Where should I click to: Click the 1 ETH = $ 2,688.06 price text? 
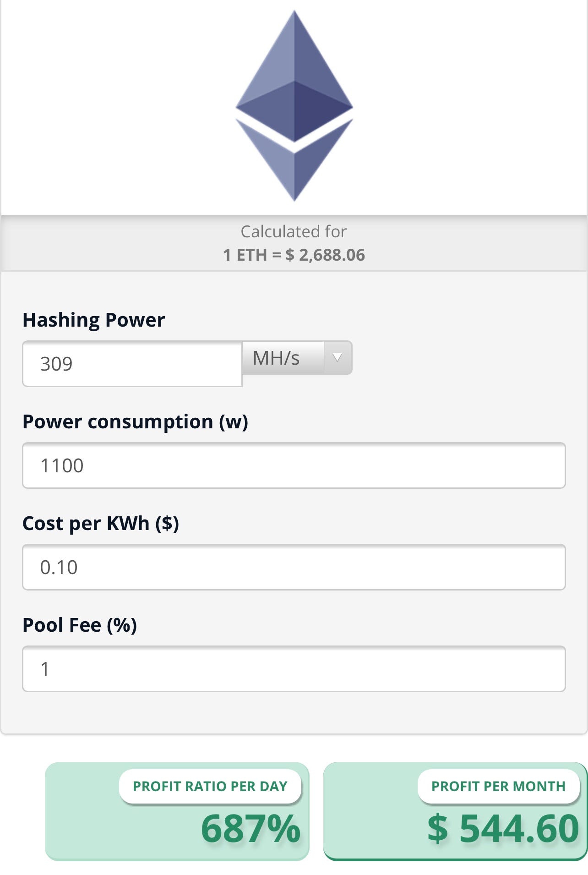(294, 255)
